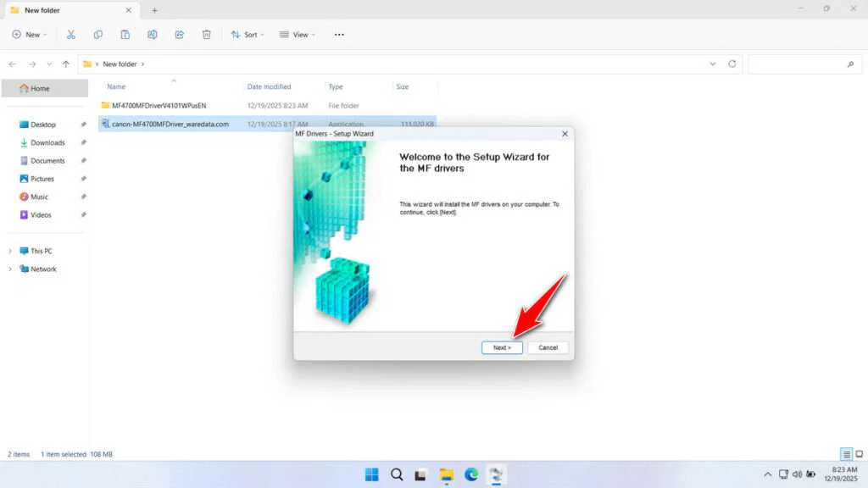Image resolution: width=868 pixels, height=488 pixels.
Task: Click the Paste clipboard icon
Action: point(125,35)
